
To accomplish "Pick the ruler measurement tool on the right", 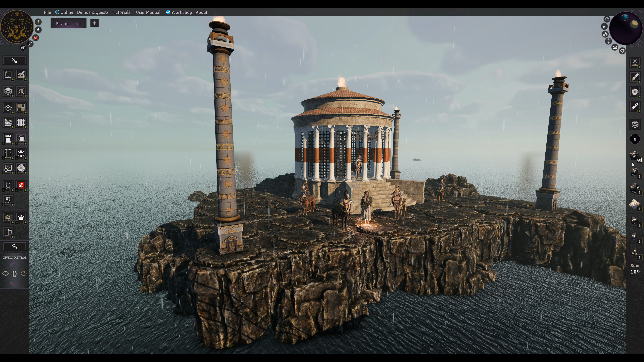I will coord(635,106).
